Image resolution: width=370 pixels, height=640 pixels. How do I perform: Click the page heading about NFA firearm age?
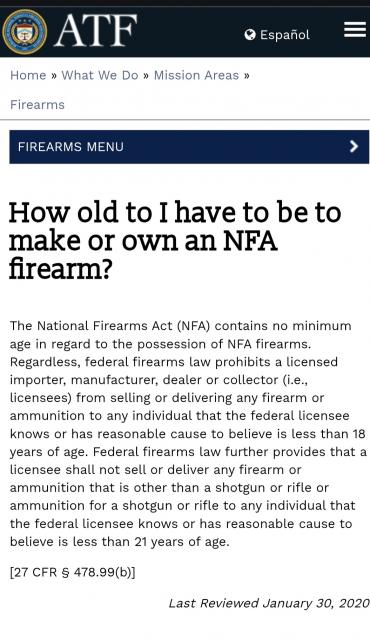(x=175, y=241)
